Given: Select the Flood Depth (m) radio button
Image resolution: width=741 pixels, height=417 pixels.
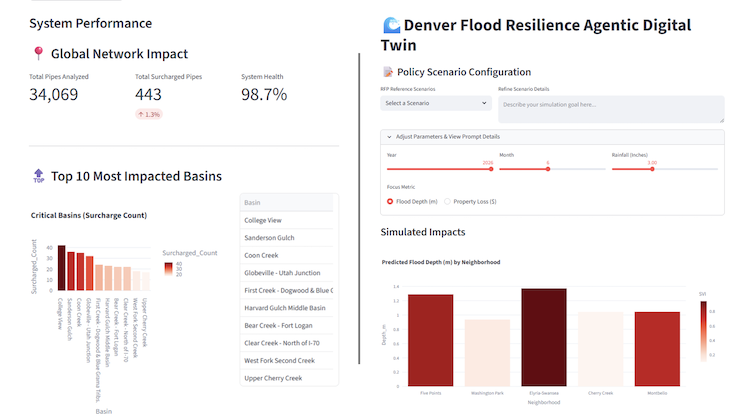Looking at the screenshot, I should tap(390, 201).
